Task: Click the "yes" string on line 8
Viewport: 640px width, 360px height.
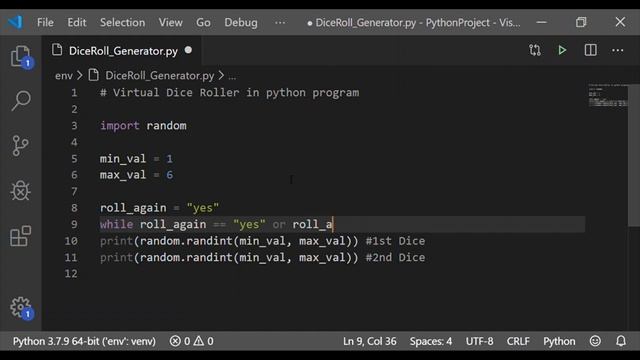Action: click(x=202, y=208)
